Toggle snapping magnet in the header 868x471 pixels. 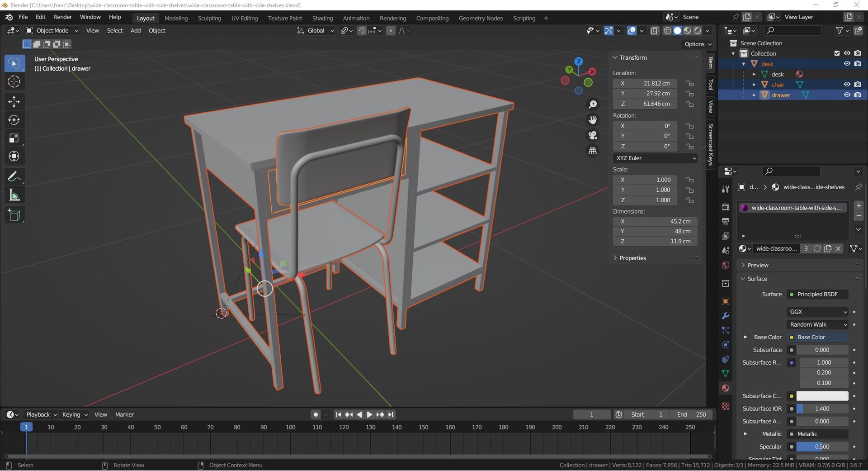click(362, 31)
